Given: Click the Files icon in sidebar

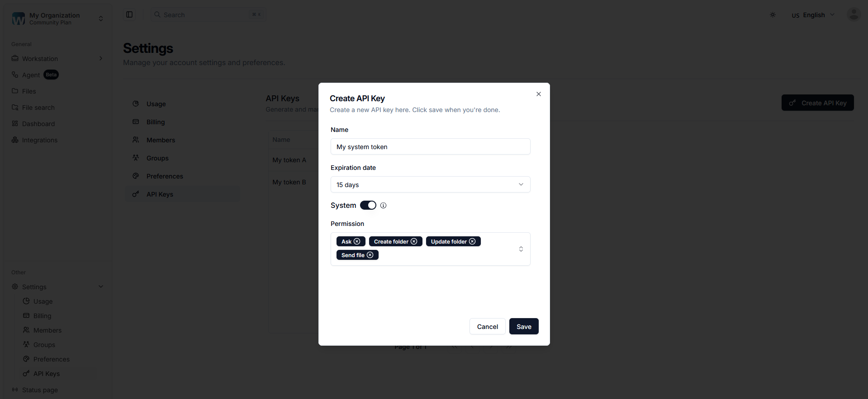Looking at the screenshot, I should tap(14, 91).
